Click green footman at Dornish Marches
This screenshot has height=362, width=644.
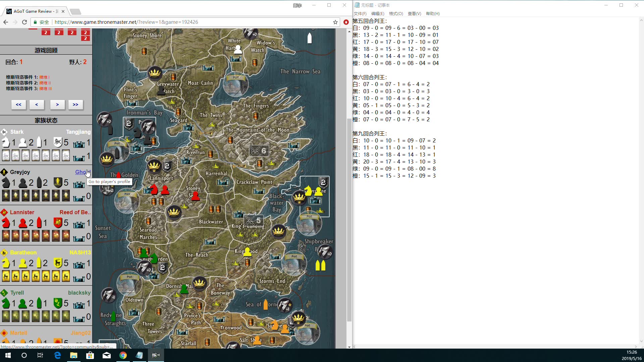tap(184, 289)
